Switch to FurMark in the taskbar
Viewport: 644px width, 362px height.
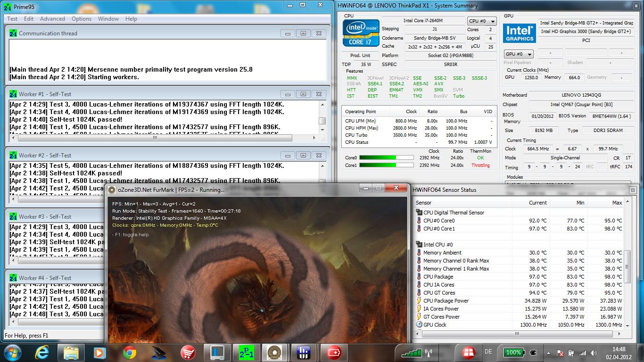pyautogui.click(x=275, y=352)
